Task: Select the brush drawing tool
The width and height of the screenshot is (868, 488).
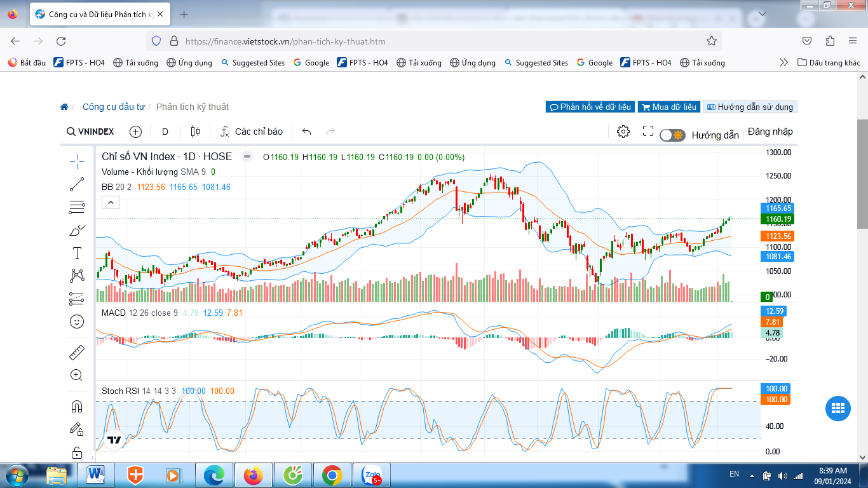Action: pyautogui.click(x=77, y=230)
